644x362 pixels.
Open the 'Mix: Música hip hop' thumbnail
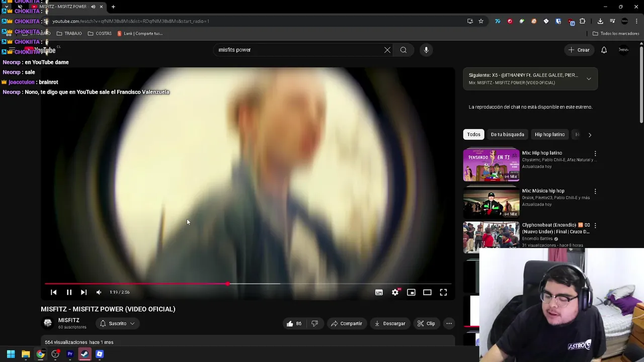[491, 202]
